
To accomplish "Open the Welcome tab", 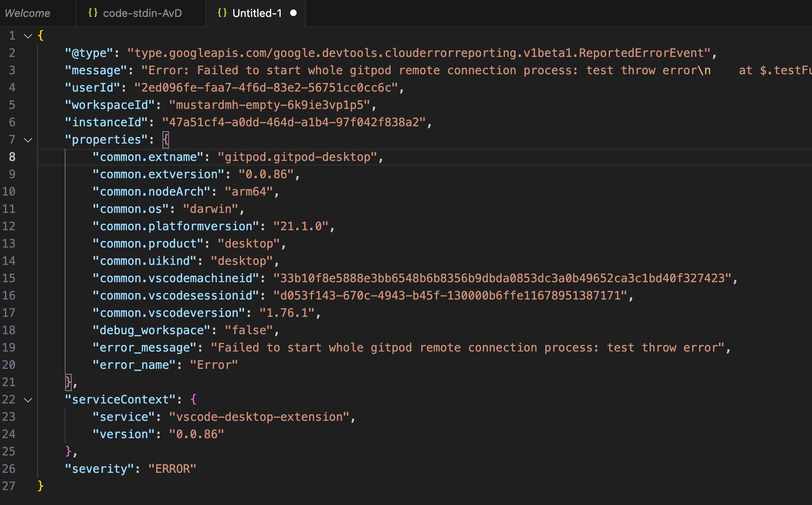I will coord(27,13).
